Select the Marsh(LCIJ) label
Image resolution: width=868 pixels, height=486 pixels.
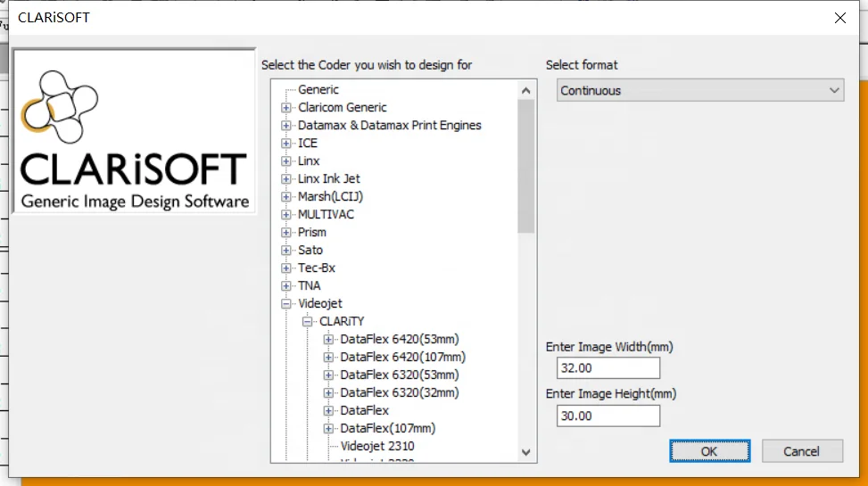click(x=330, y=196)
